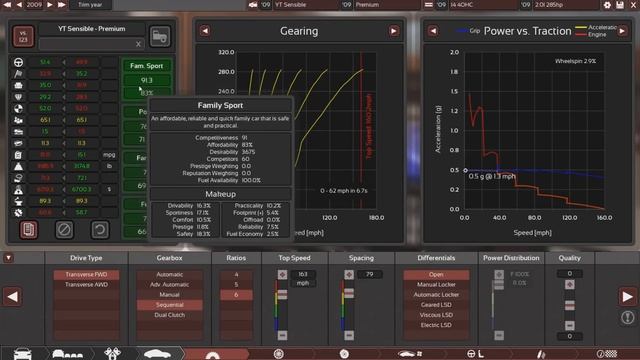Increase Top Speed with plus button

[x=282, y=274]
